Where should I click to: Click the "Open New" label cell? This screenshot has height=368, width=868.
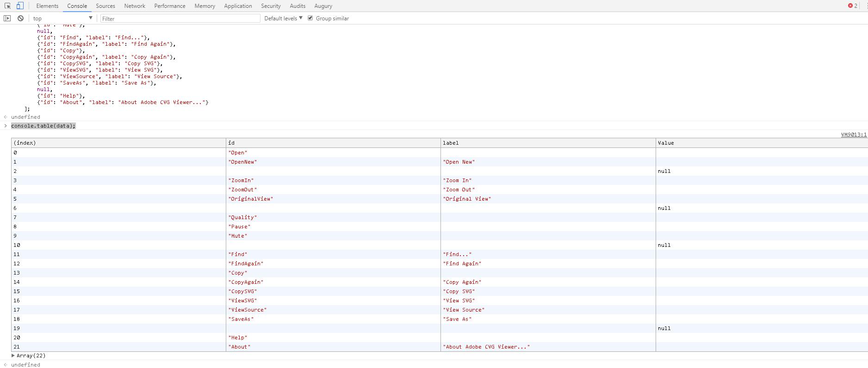(x=548, y=162)
